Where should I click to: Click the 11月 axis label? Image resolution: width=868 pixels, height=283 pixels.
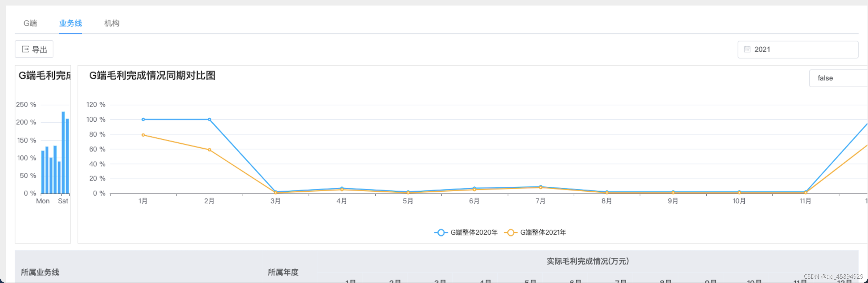[805, 201]
